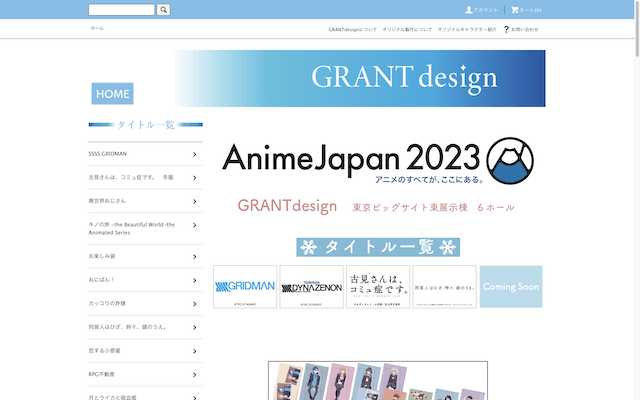Open the SSSS.GRIDMAN title tile
Viewport: 640px width, 400px height.
click(245, 287)
